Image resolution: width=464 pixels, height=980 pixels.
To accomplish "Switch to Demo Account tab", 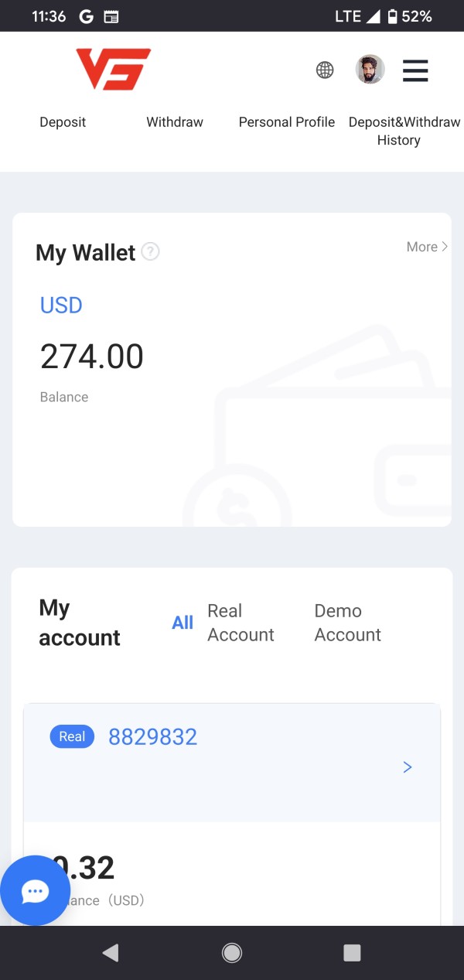I will pyautogui.click(x=347, y=623).
